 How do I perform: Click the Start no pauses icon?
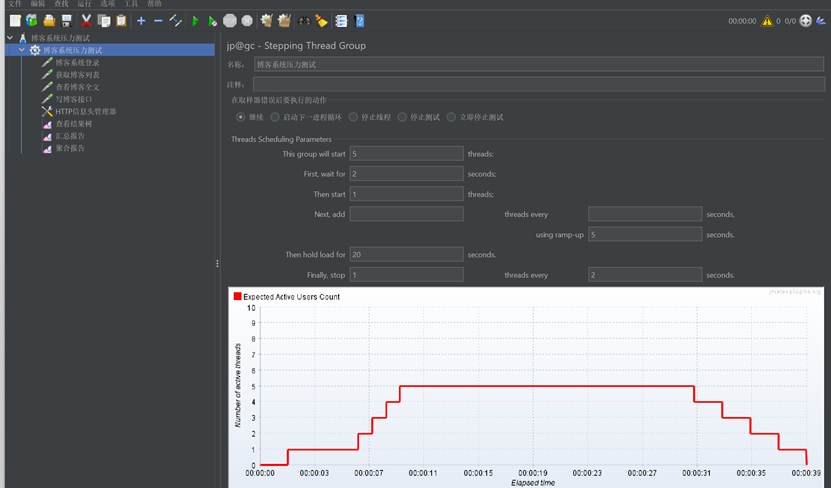coord(212,21)
